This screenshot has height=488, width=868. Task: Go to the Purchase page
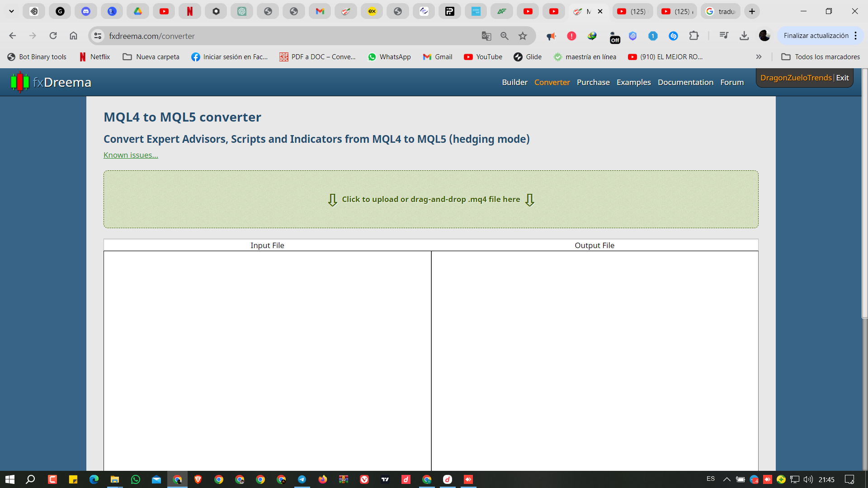click(x=593, y=82)
